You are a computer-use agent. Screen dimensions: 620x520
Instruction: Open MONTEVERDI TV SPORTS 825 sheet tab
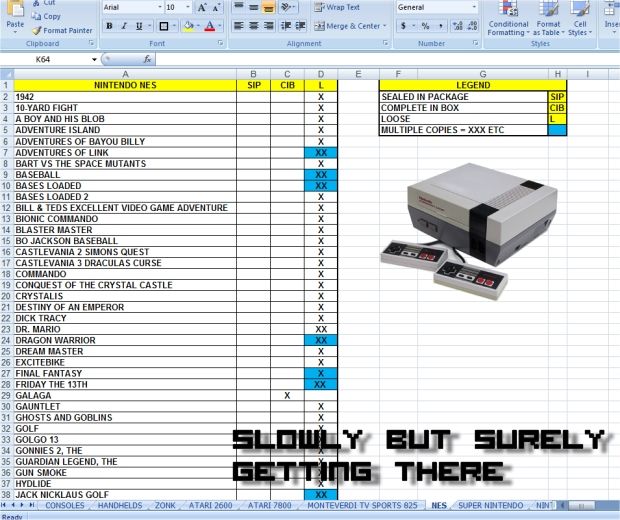click(x=362, y=505)
